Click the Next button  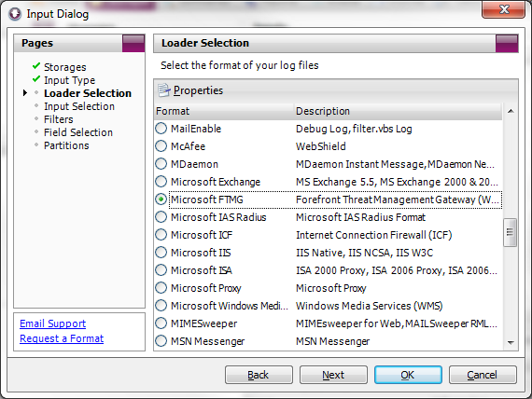333,375
